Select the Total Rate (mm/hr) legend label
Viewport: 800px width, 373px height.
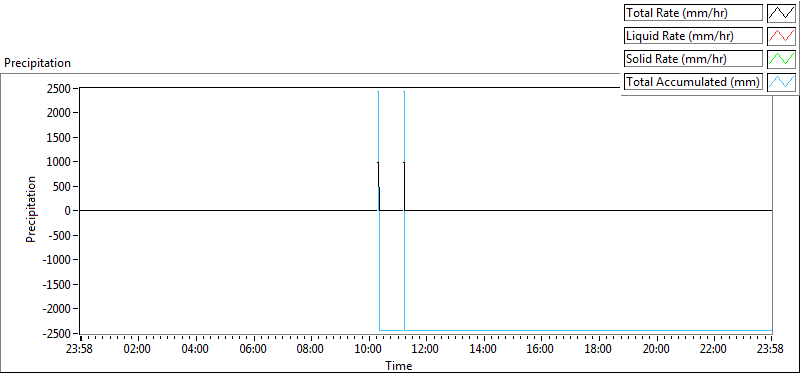click(x=693, y=13)
